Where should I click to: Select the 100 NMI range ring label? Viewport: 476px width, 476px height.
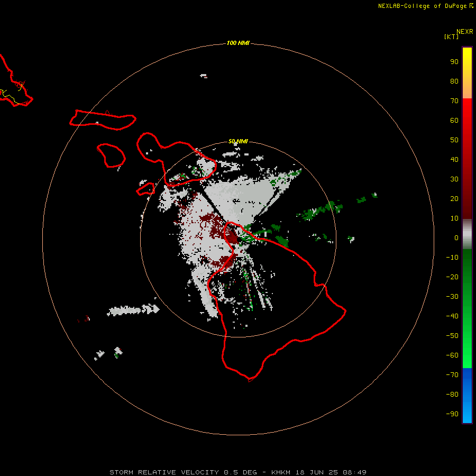pyautogui.click(x=238, y=43)
